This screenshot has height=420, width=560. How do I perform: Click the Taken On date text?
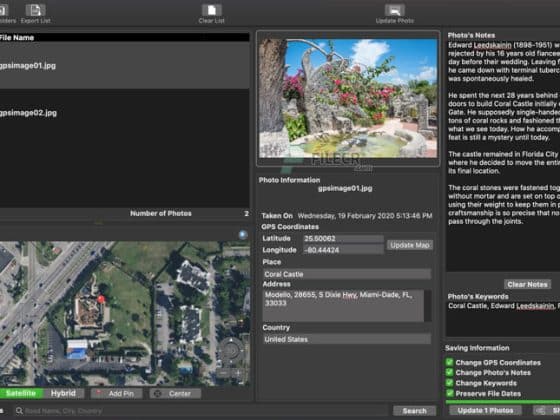point(365,216)
